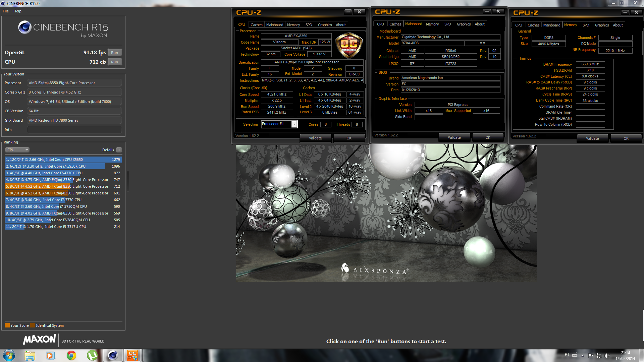
Task: Open Graphics tab in Memory CPU-Z window
Action: (602, 25)
